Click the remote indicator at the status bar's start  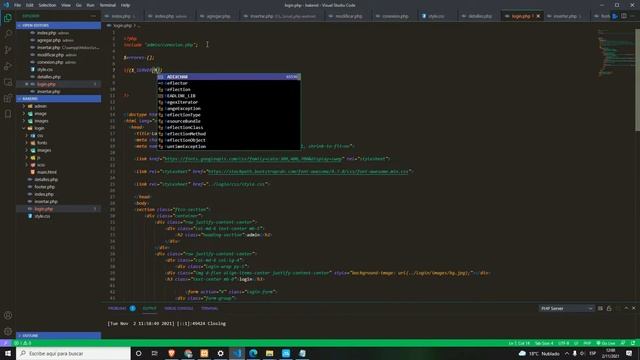[5, 343]
